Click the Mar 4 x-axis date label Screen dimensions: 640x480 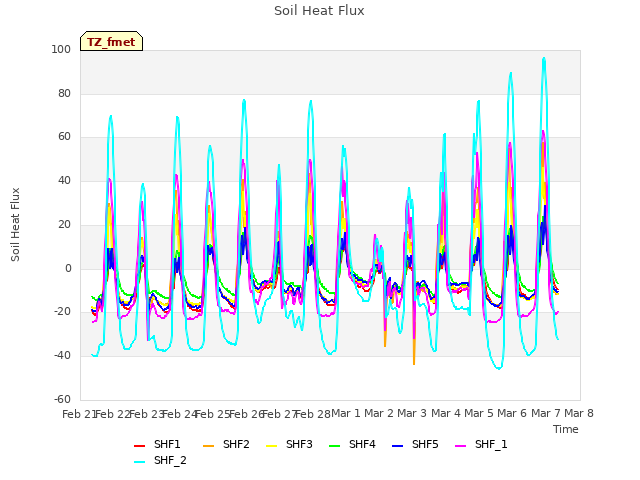tap(446, 414)
